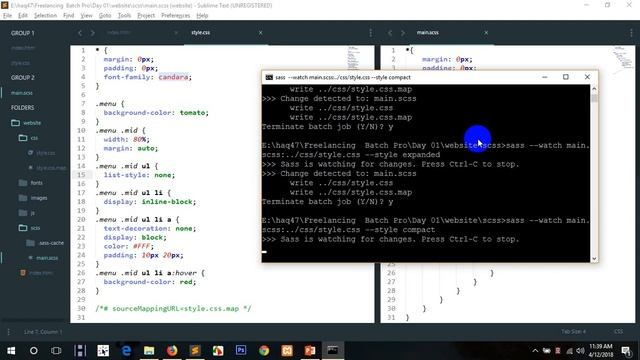Viewport: 640px width, 360px height.
Task: Open the Edit menu
Action: (x=23, y=16)
